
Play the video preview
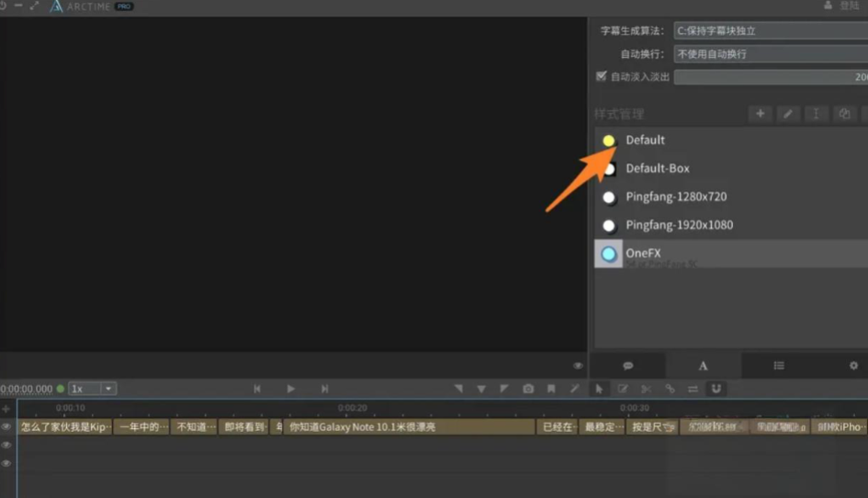pyautogui.click(x=290, y=389)
